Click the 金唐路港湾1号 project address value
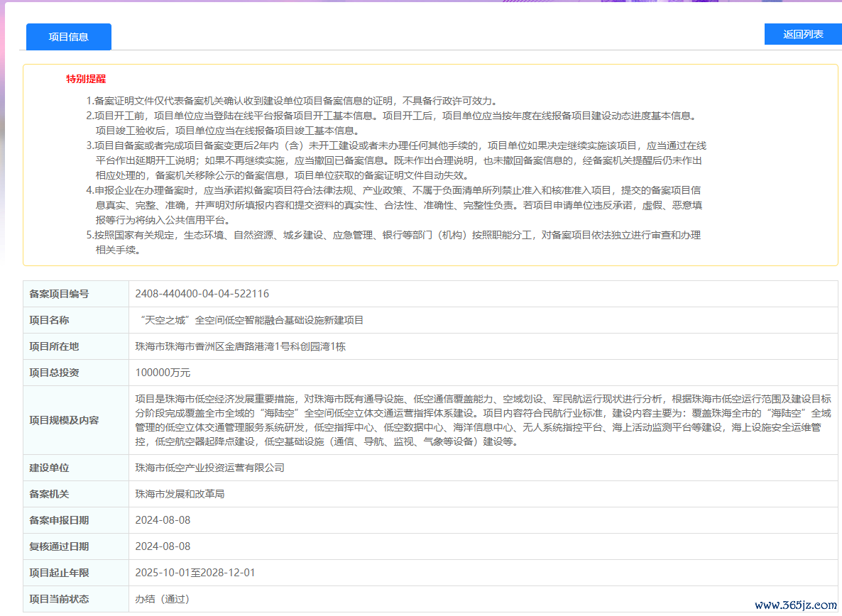842x616 pixels. [240, 346]
